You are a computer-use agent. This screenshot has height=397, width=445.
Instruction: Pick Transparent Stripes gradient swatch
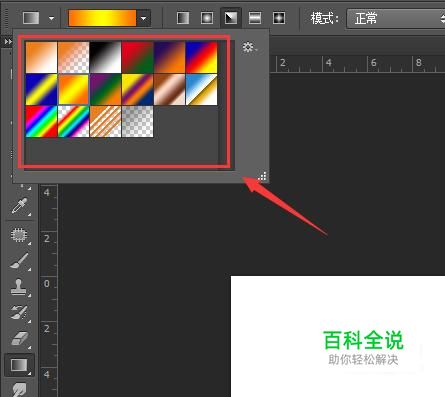[x=105, y=121]
